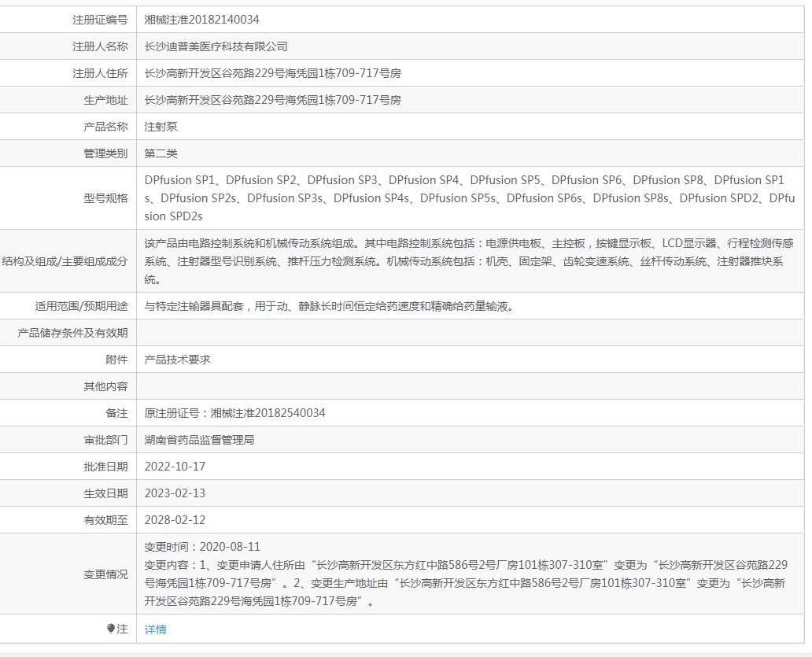Click the 变更内容 change details paragraph

pyautogui.click(x=466, y=583)
